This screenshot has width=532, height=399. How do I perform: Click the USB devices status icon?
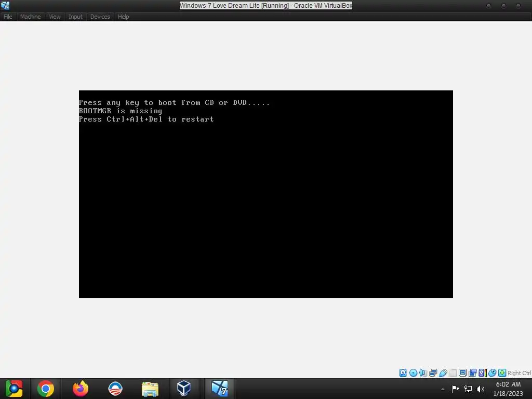point(443,373)
